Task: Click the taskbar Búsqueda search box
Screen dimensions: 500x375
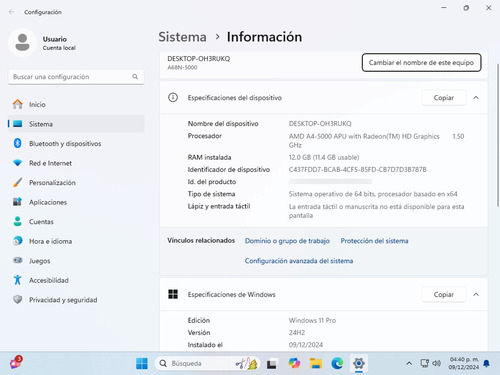Action: click(207, 363)
